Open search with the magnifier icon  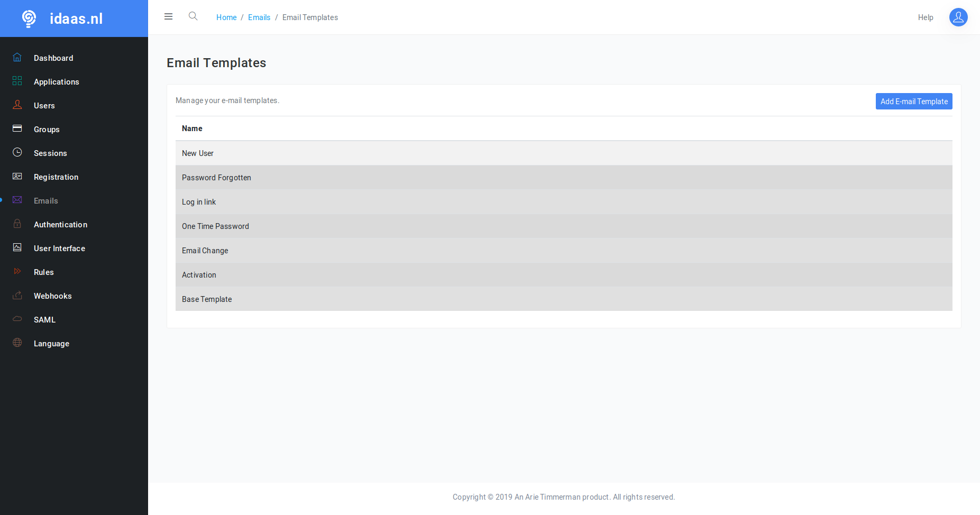tap(193, 16)
